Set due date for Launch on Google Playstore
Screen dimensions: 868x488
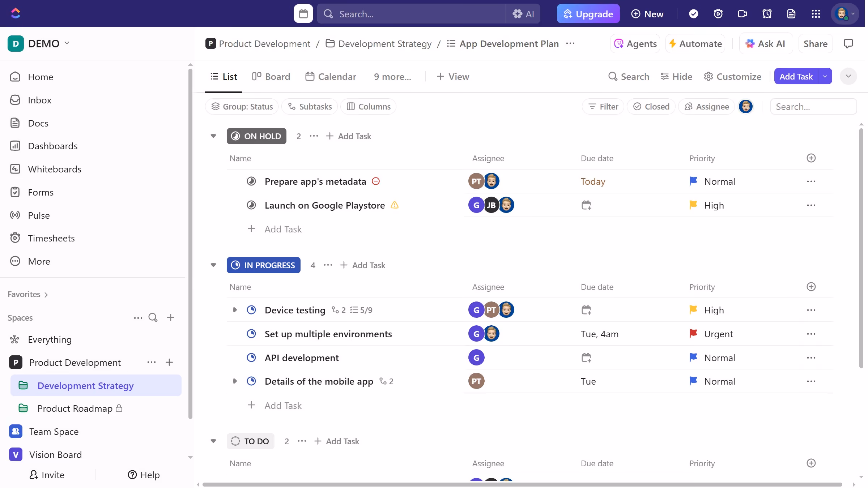click(586, 205)
